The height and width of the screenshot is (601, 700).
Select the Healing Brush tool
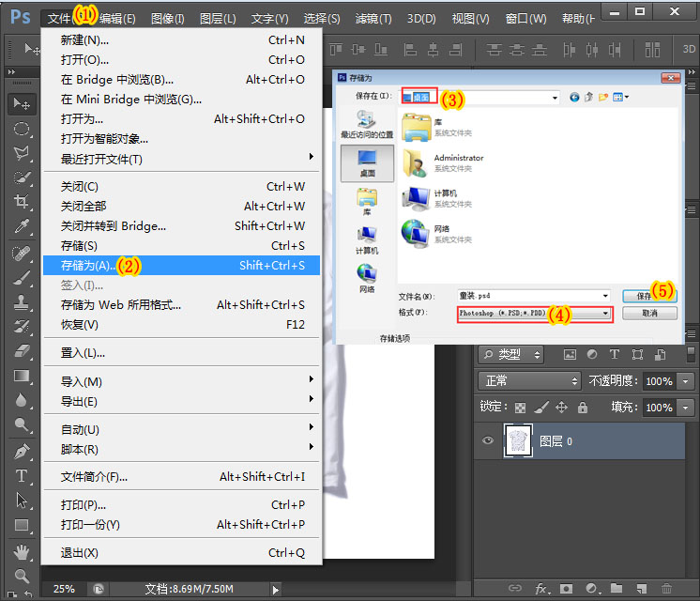point(22,254)
